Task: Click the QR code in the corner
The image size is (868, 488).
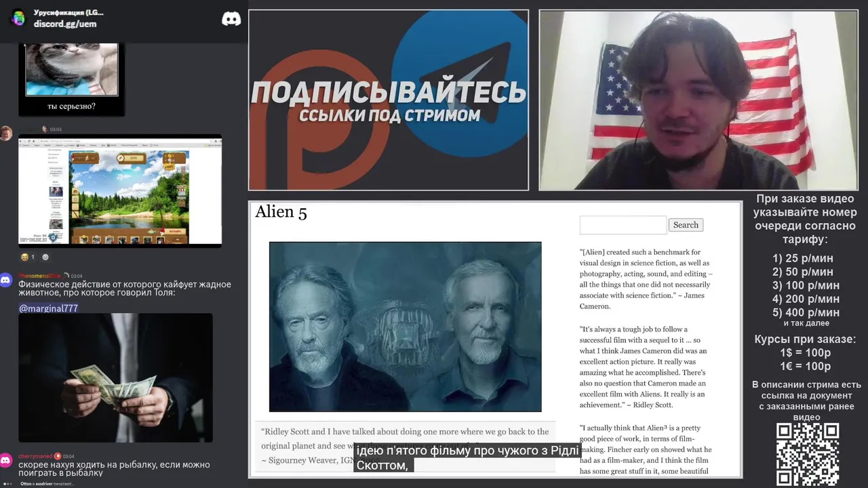Action: 808,455
